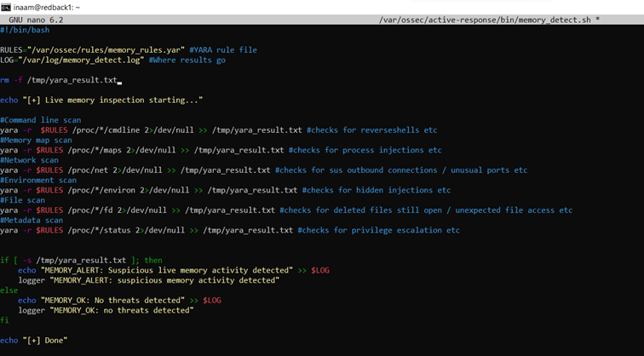Click the echo MEMORY_OK No threats detected line

[x=119, y=301]
